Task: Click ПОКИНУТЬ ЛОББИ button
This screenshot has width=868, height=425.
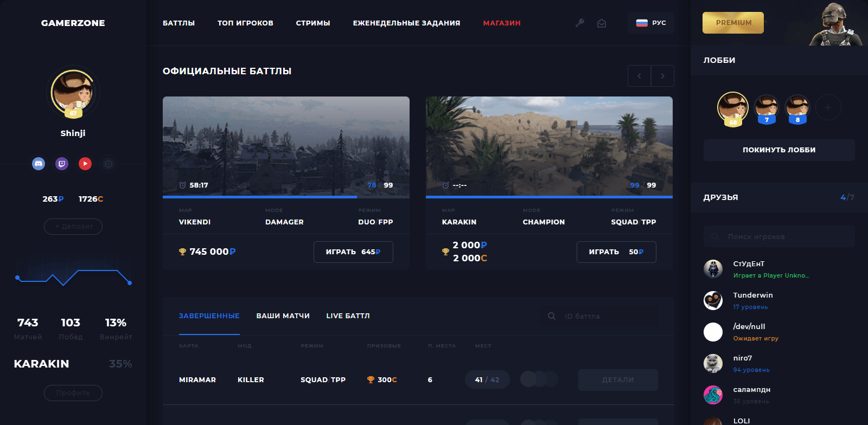Action: click(779, 150)
